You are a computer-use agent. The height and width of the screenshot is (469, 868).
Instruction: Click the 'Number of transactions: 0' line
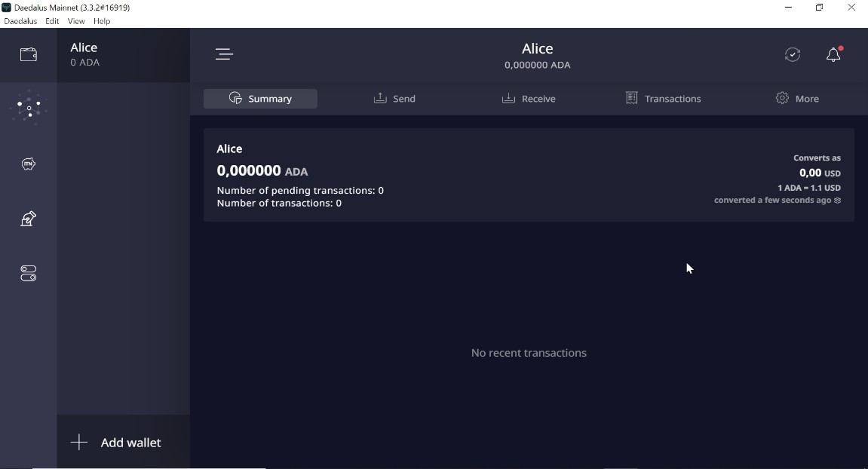(x=279, y=204)
